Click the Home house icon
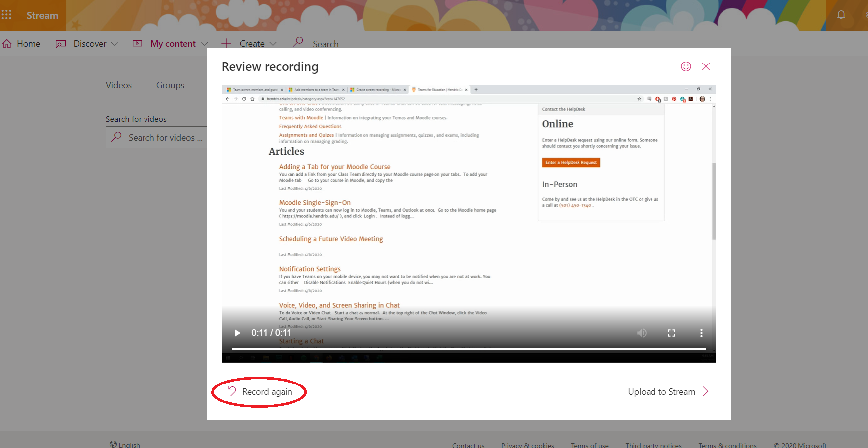 click(x=7, y=44)
